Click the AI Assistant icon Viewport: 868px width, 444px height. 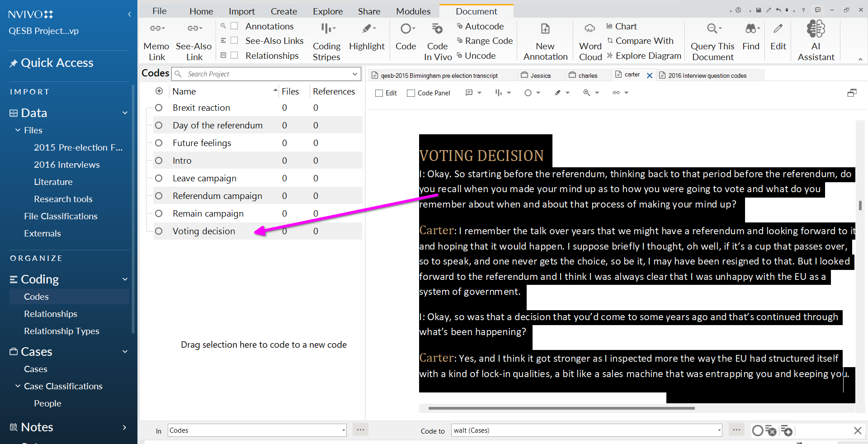pos(816,30)
